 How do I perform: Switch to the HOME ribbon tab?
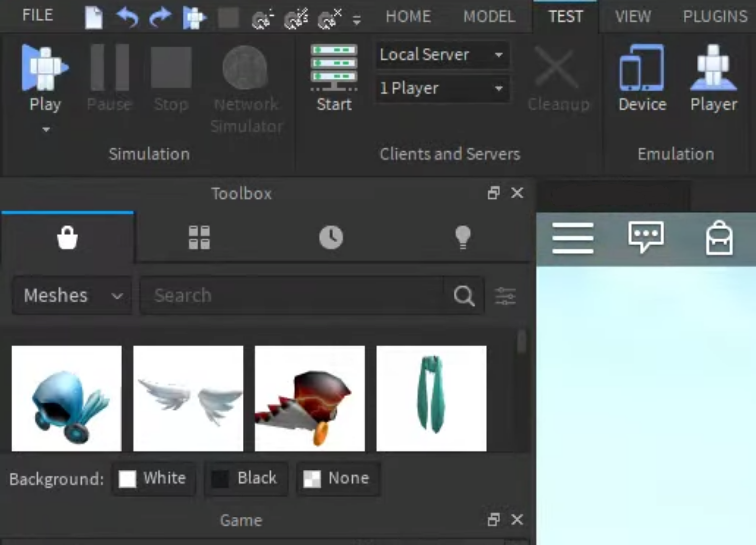pos(408,17)
